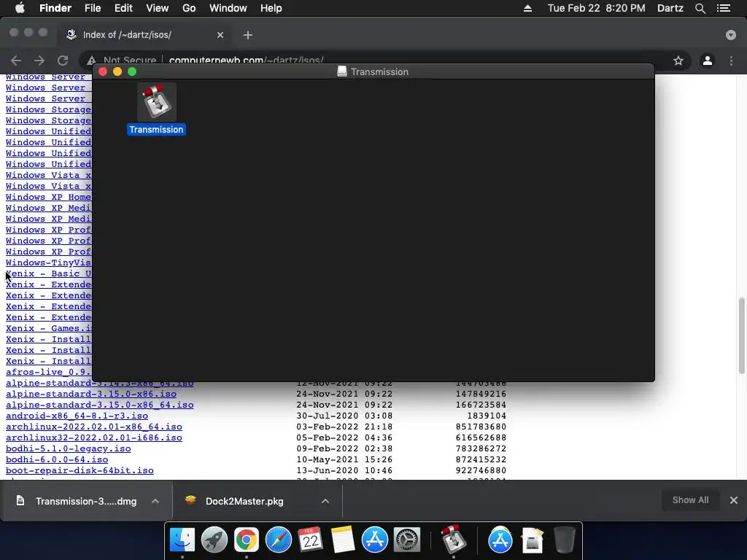Open afros-live_0.9 link
Screen dimensions: 747x560
coord(49,373)
